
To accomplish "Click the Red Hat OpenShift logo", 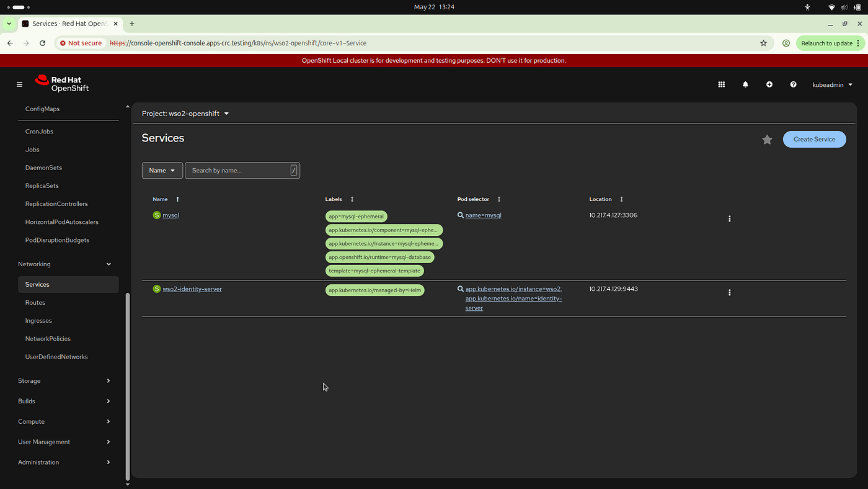I will 62,84.
